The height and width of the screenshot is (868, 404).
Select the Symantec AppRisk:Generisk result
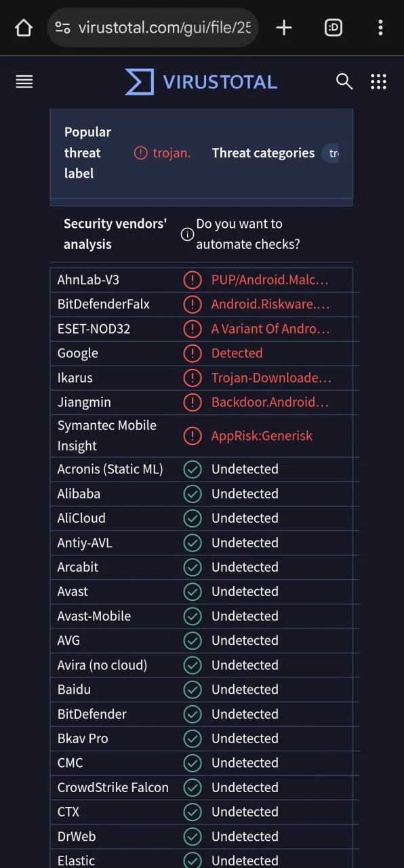point(262,436)
